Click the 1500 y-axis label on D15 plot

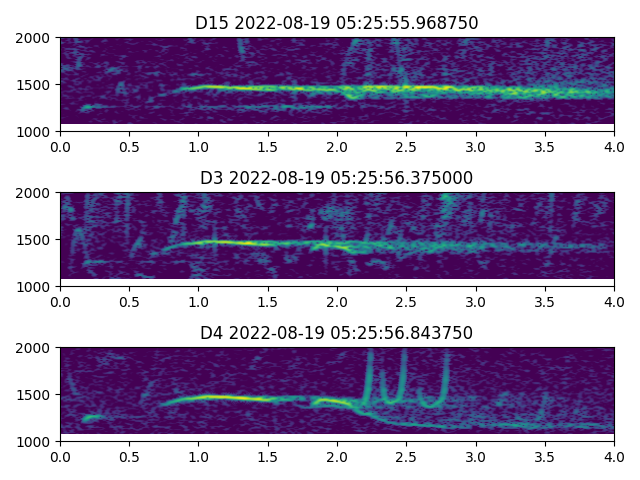pyautogui.click(x=35, y=85)
